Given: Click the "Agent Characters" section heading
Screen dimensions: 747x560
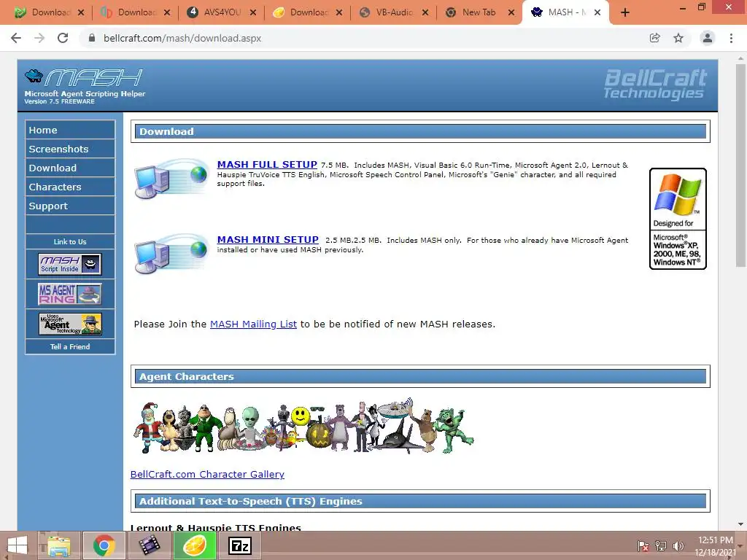Looking at the screenshot, I should pyautogui.click(x=186, y=377).
